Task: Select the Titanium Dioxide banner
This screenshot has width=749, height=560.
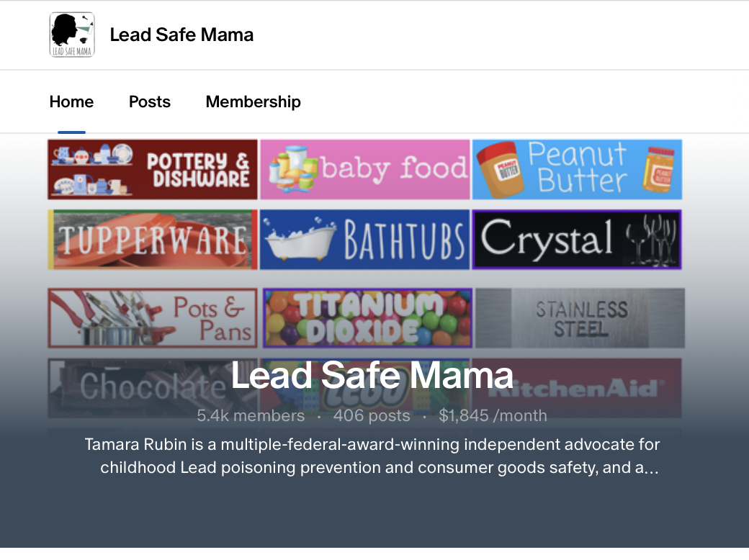Action: tap(367, 317)
